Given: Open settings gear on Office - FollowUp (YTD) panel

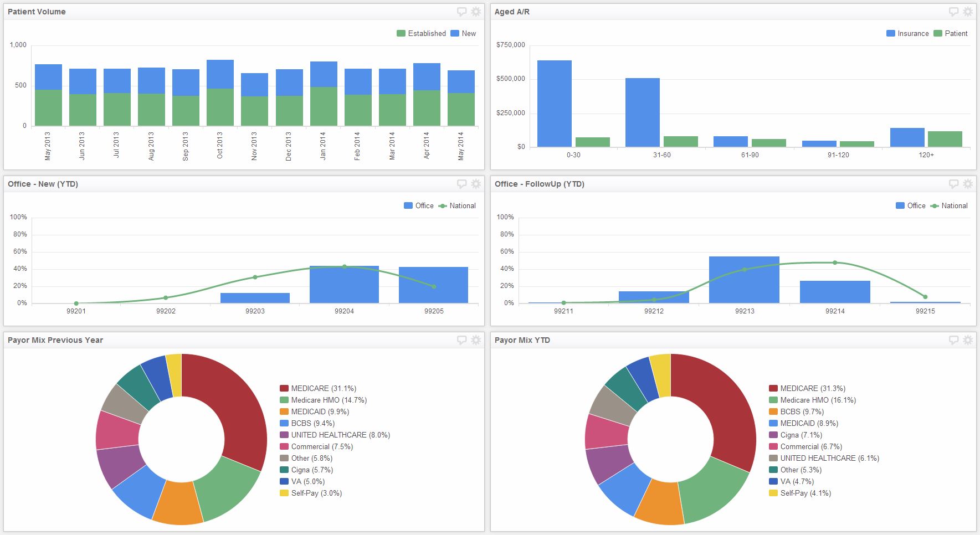Looking at the screenshot, I should (x=968, y=183).
